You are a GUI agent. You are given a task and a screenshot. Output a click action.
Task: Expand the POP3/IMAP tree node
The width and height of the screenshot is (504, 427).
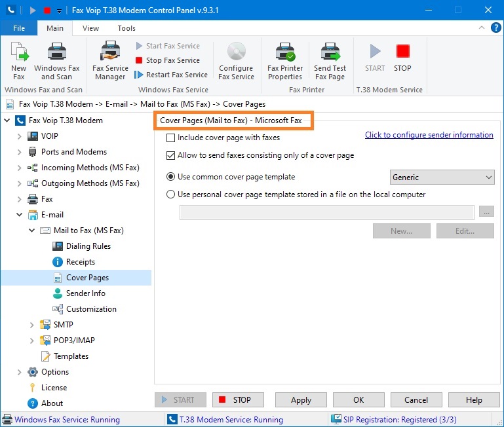(31, 341)
